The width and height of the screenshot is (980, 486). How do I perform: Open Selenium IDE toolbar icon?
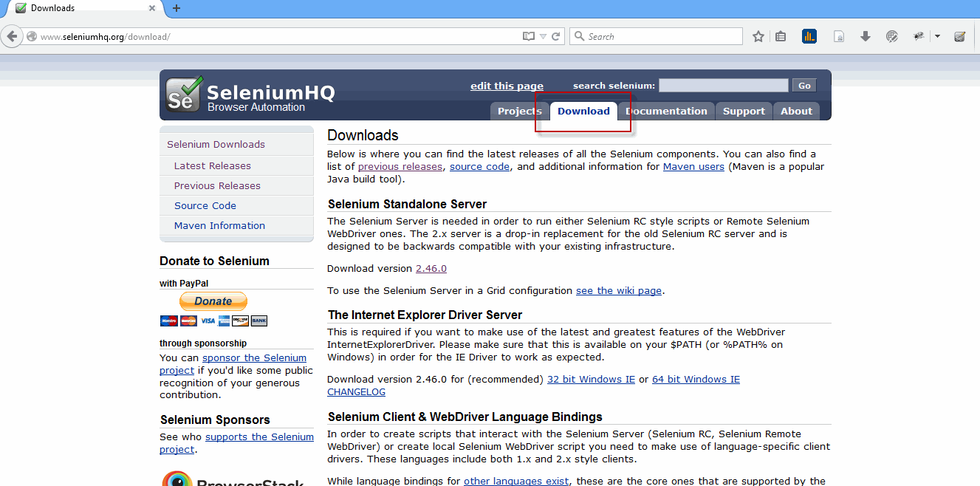point(960,36)
